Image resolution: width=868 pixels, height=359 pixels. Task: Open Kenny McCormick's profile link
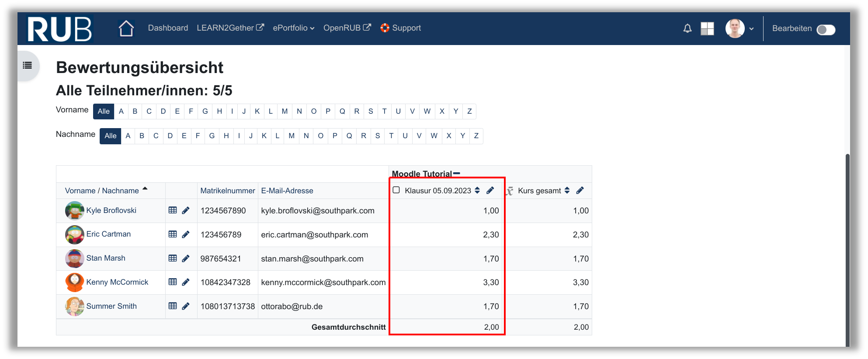click(x=117, y=282)
